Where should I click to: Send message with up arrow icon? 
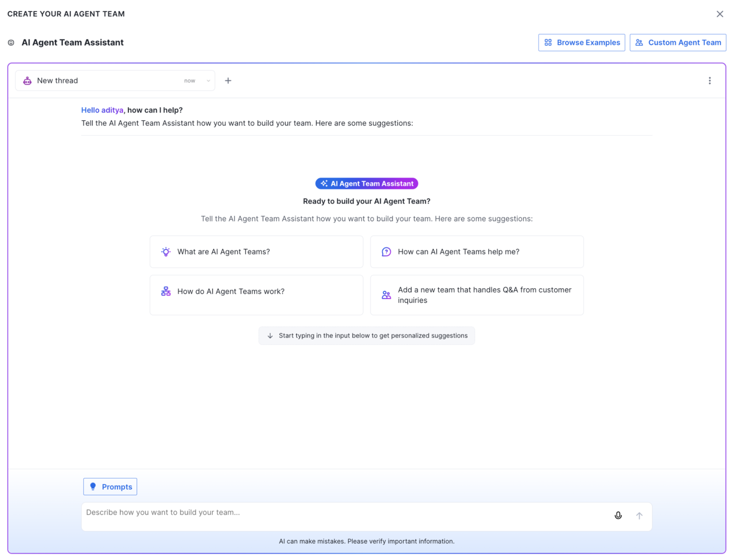(x=639, y=516)
